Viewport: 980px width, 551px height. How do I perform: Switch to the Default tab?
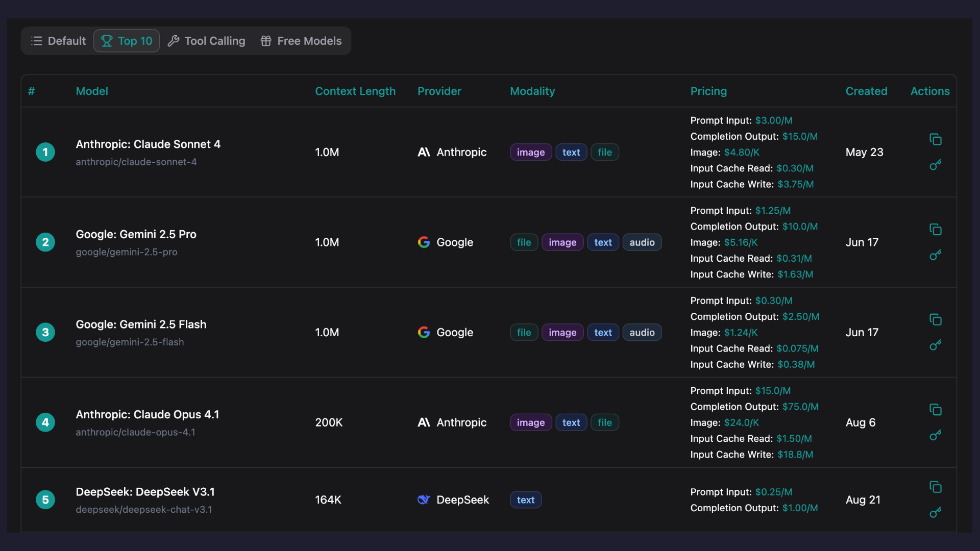coord(58,41)
